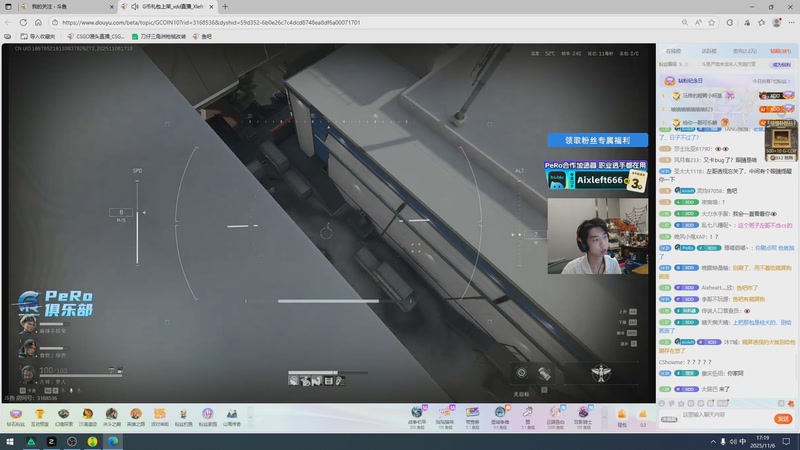The width and height of the screenshot is (800, 450).
Task: Select the 贵宾(2.2万) tab
Action: pos(745,51)
